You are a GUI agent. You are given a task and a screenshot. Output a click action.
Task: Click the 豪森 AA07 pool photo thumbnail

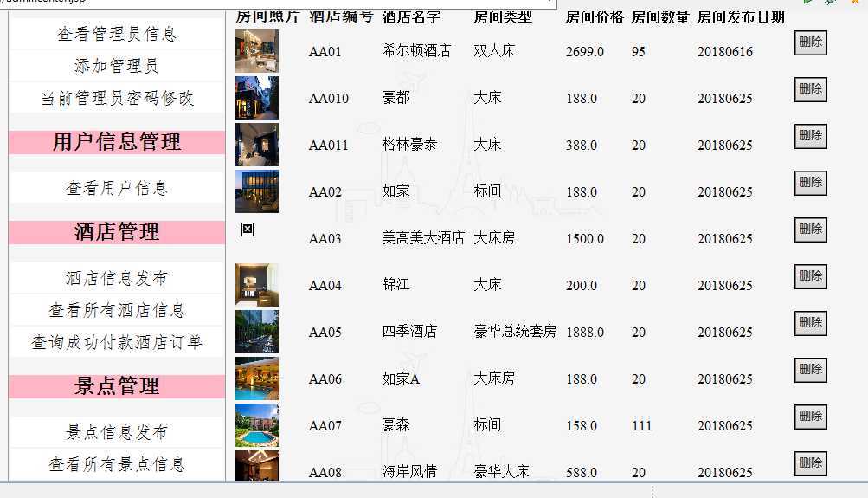tap(257, 425)
